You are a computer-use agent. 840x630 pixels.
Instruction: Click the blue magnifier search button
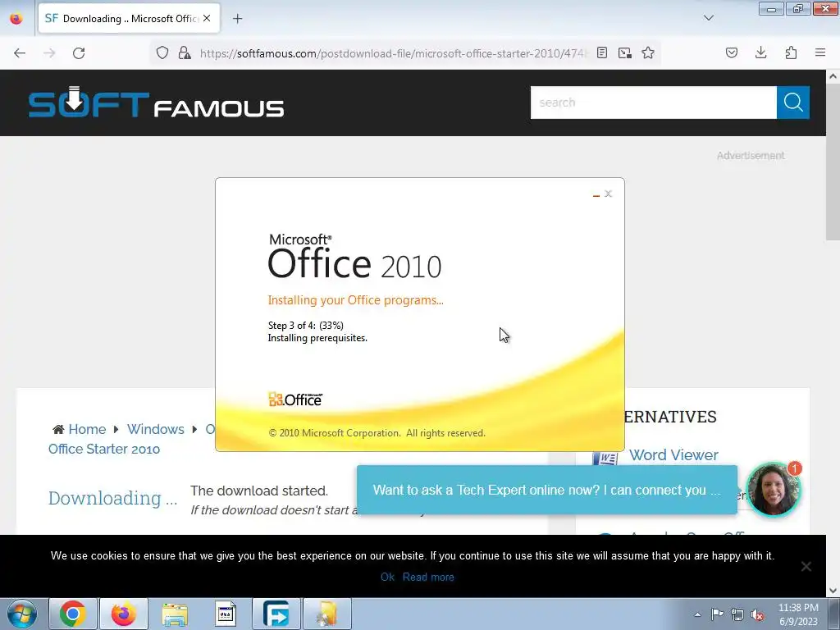[x=793, y=103]
